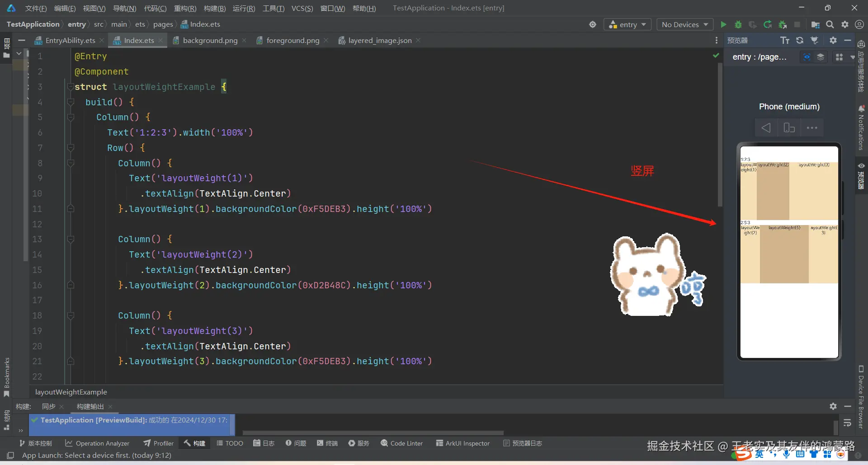
Task: Open the editor tabs more-options menu
Action: tap(717, 40)
